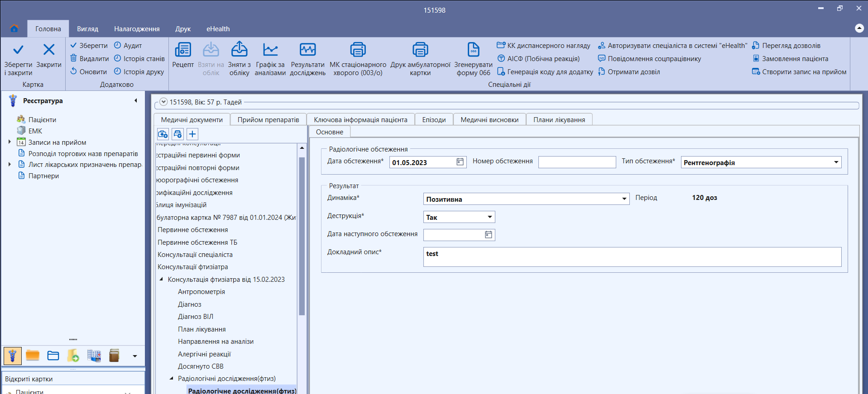Image resolution: width=868 pixels, height=394 pixels.
Task: Open Динаміка dropdown
Action: 624,199
